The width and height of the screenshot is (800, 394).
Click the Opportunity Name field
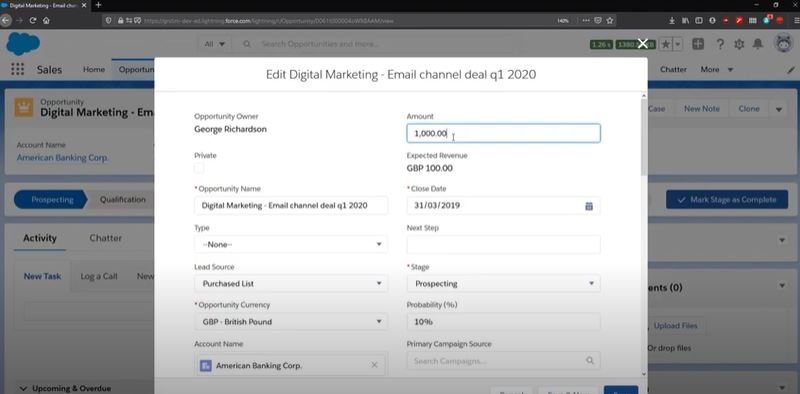coord(291,206)
